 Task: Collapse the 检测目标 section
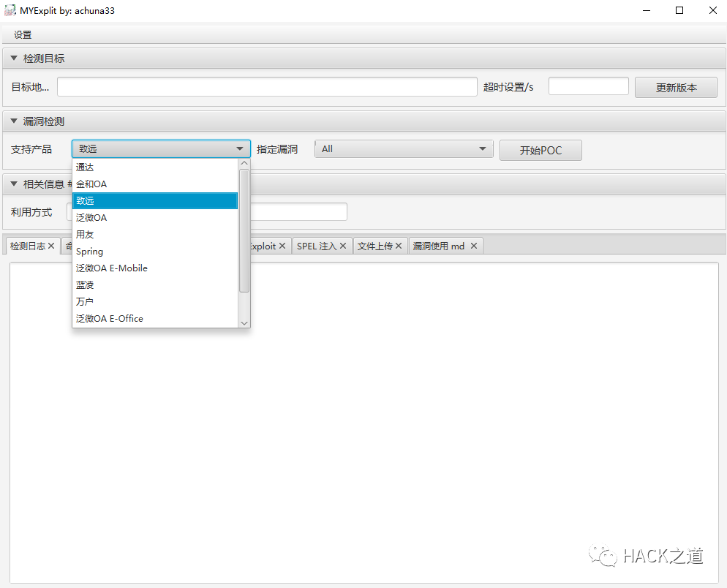pyautogui.click(x=14, y=59)
